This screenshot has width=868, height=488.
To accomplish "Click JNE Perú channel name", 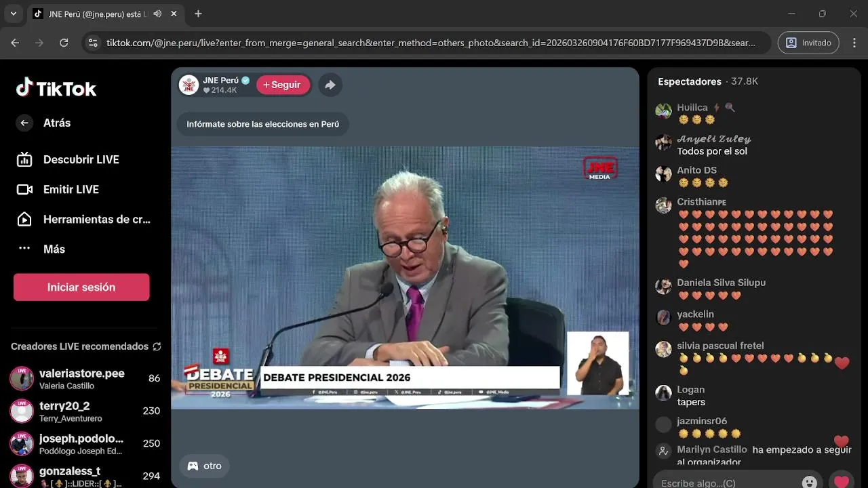I will [x=220, y=80].
